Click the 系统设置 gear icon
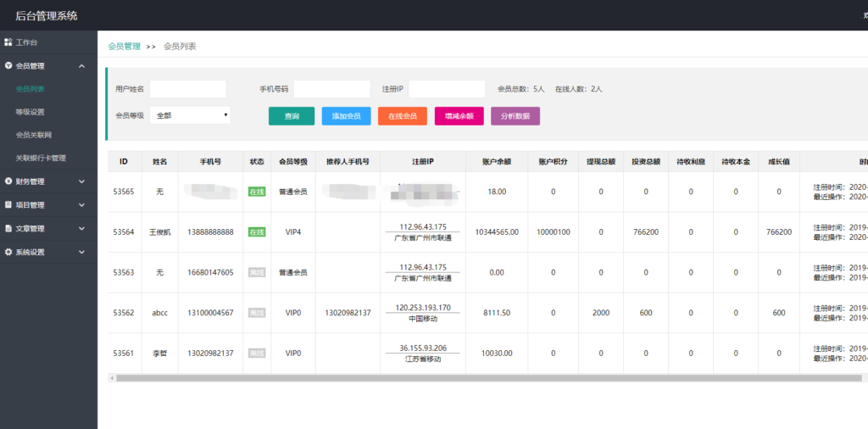Image resolution: width=868 pixels, height=429 pixels. click(x=8, y=252)
